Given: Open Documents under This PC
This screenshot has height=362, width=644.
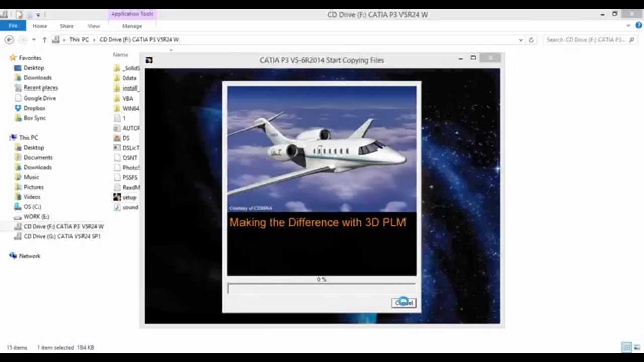Looking at the screenshot, I should point(38,157).
